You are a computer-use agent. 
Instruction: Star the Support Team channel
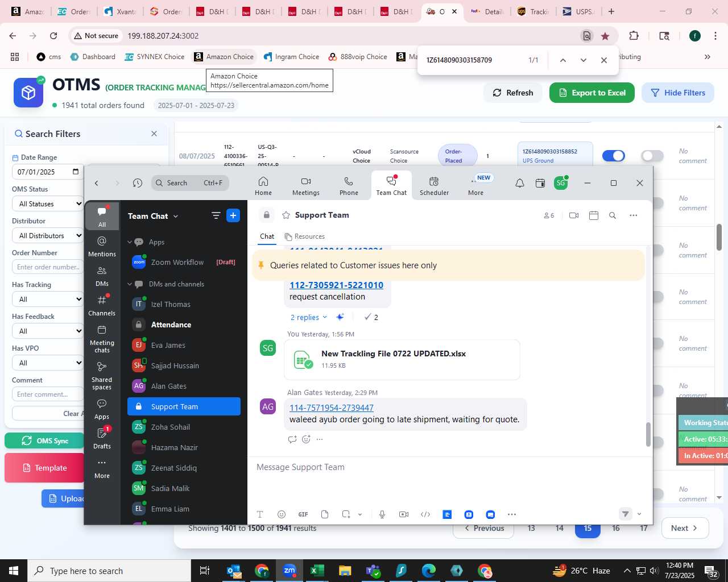(x=286, y=215)
